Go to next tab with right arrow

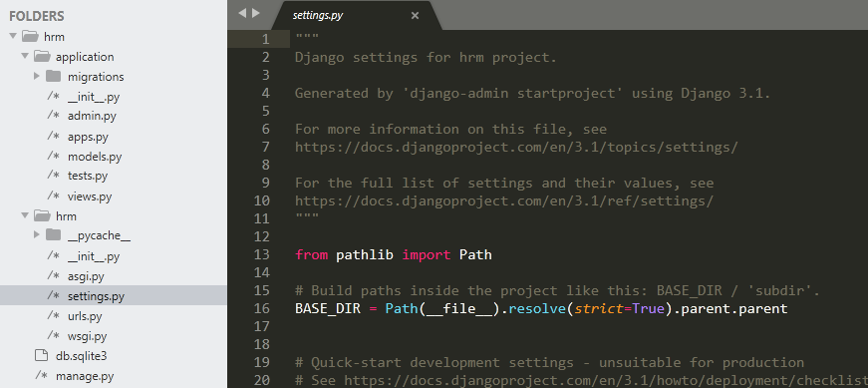tap(256, 13)
